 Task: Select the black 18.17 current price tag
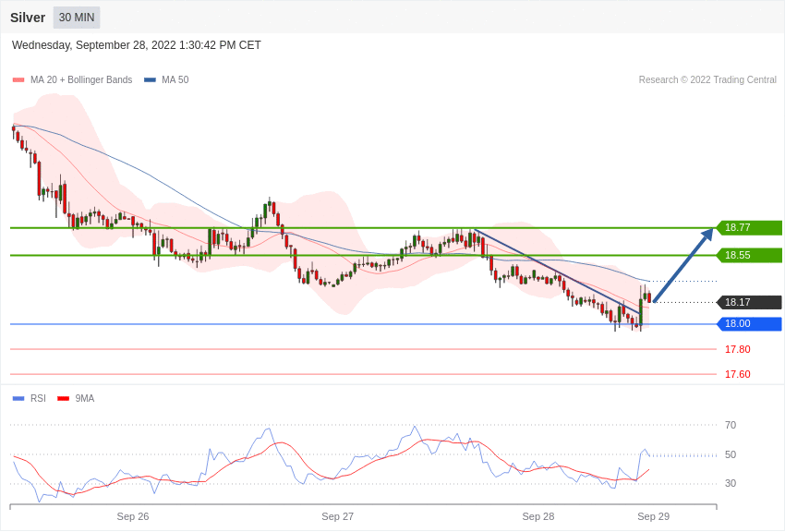(x=749, y=302)
